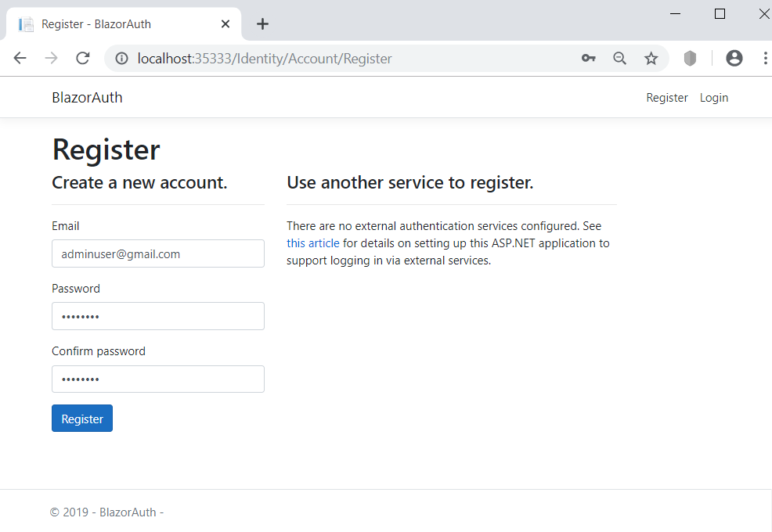Image resolution: width=772 pixels, height=532 pixels.
Task: Reload the current page
Action: coord(81,58)
